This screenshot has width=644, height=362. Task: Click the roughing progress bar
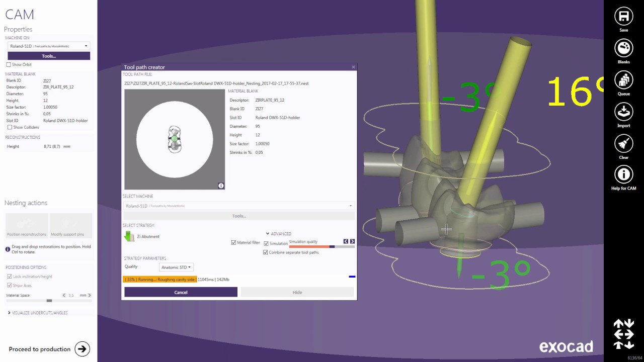[160, 279]
